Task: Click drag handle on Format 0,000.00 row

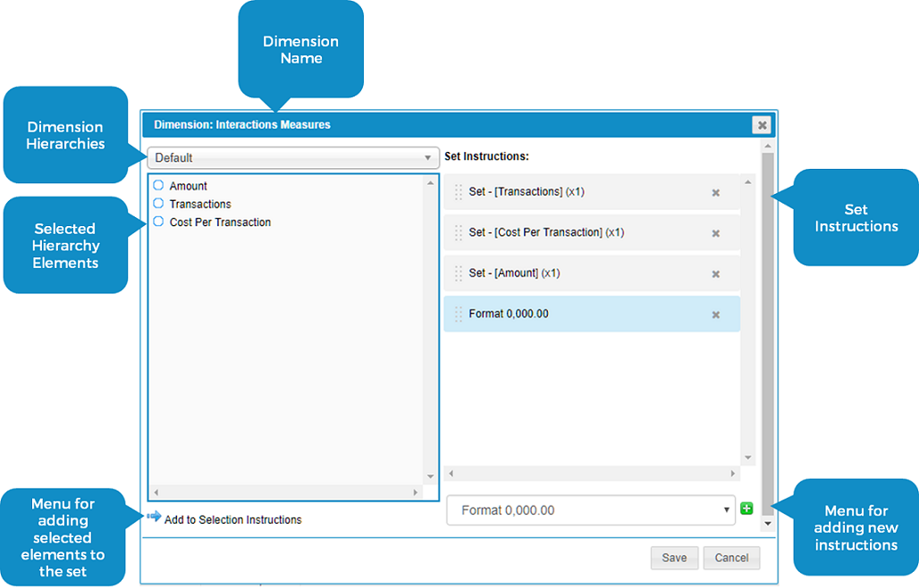Action: click(x=459, y=315)
